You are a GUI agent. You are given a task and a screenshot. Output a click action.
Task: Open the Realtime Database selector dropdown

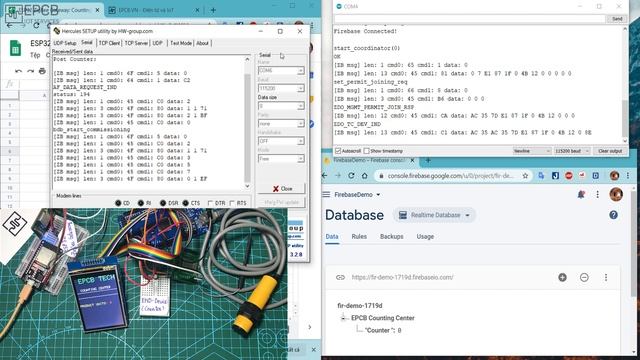click(435, 215)
